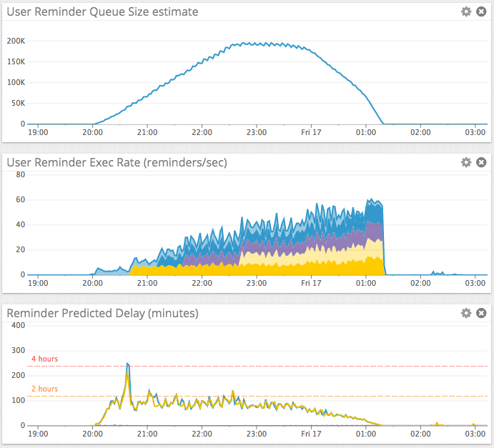Click the 01:00 tick on Exec Rate axis

[x=366, y=283]
